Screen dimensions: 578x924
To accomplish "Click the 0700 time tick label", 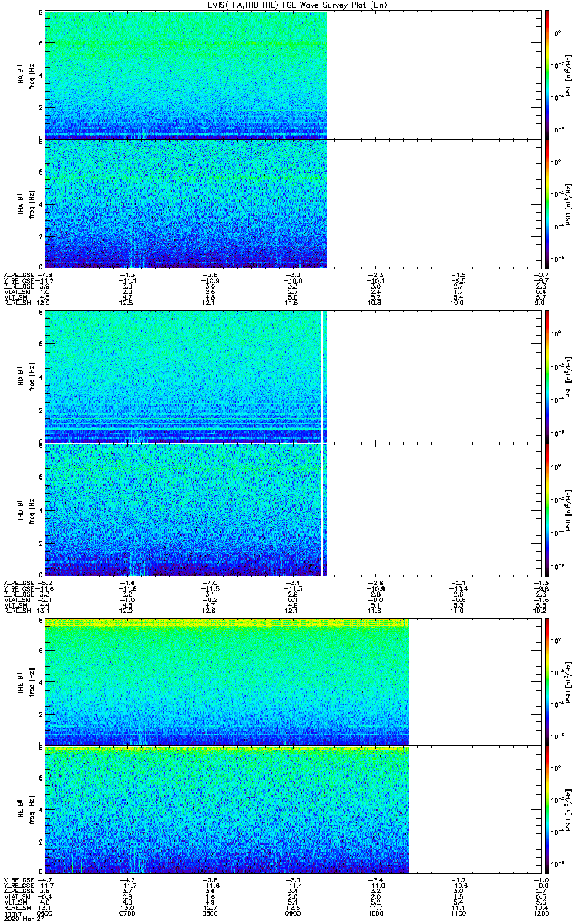I will click(127, 913).
